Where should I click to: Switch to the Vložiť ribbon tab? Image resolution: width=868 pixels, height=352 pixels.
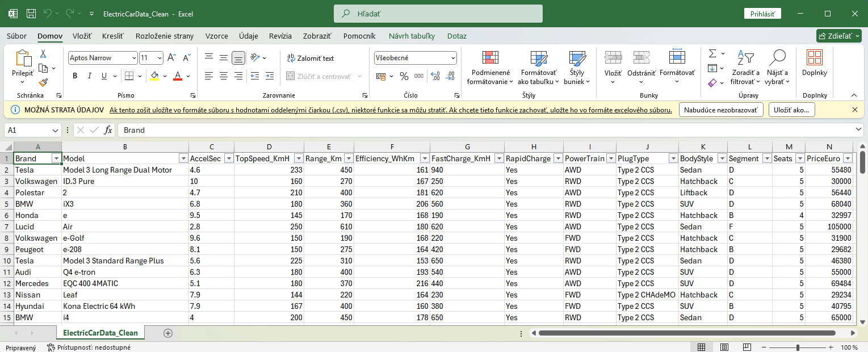tap(82, 36)
